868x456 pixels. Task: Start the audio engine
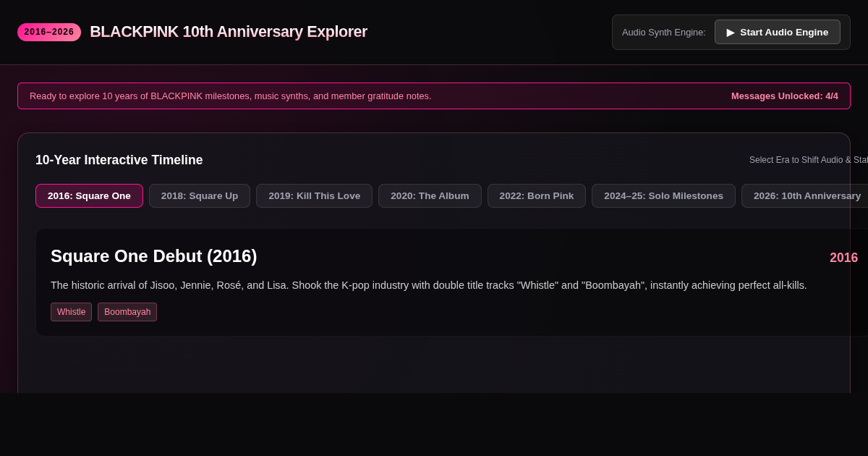(778, 32)
